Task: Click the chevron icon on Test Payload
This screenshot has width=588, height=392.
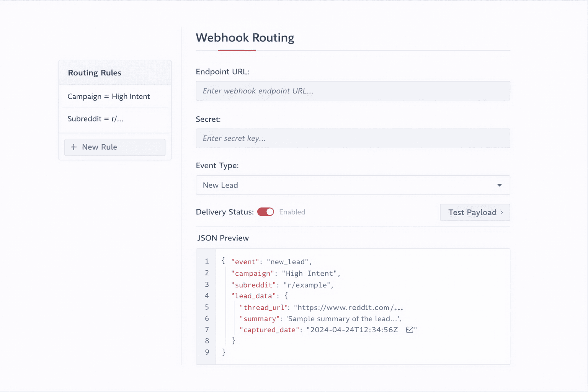Action: [x=502, y=212]
